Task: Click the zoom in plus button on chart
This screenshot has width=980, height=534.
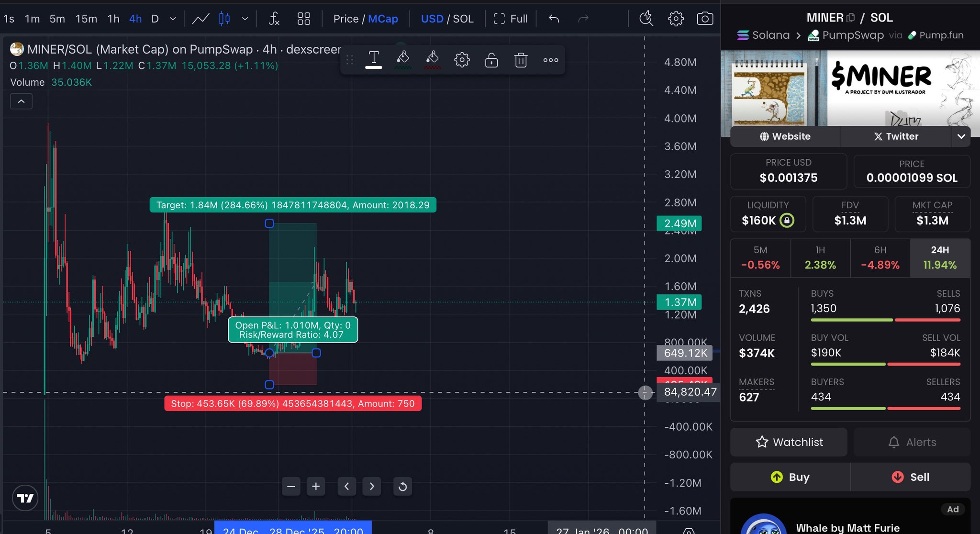Action: coord(316,487)
